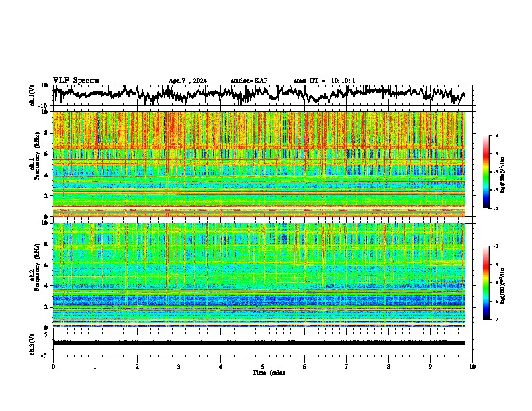532x411 pixels.
Task: Click time axis tick label "6"
Action: pyautogui.click(x=304, y=367)
